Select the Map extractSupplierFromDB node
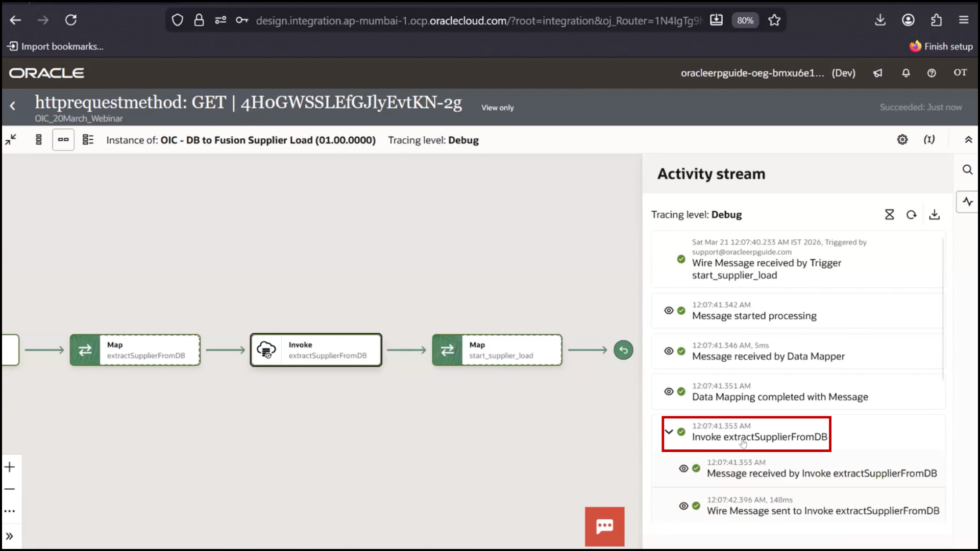 (135, 350)
